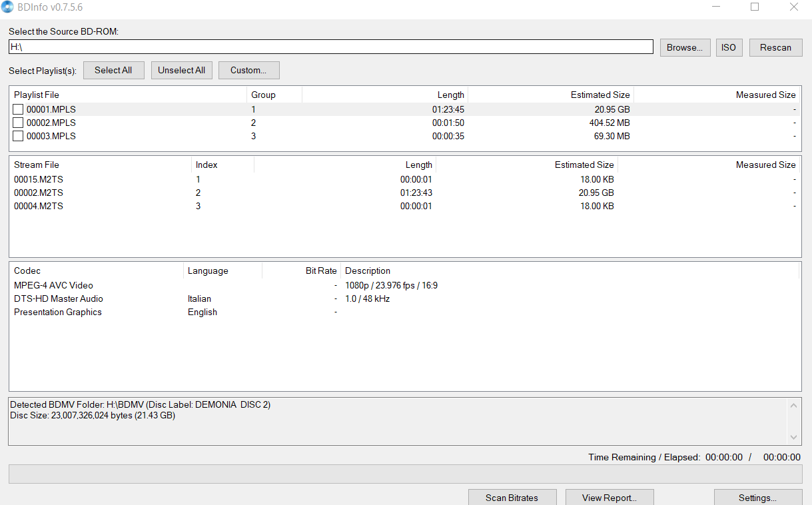Screen dimensions: 812x505
Task: Click the 20.95 GB size of 00001.MPLS
Action: tap(612, 109)
